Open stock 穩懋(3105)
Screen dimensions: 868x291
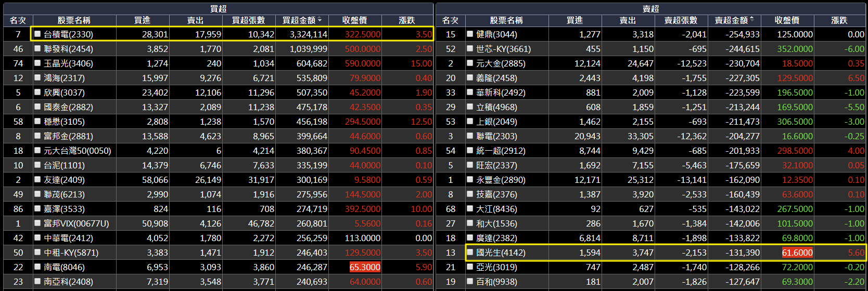click(x=64, y=122)
